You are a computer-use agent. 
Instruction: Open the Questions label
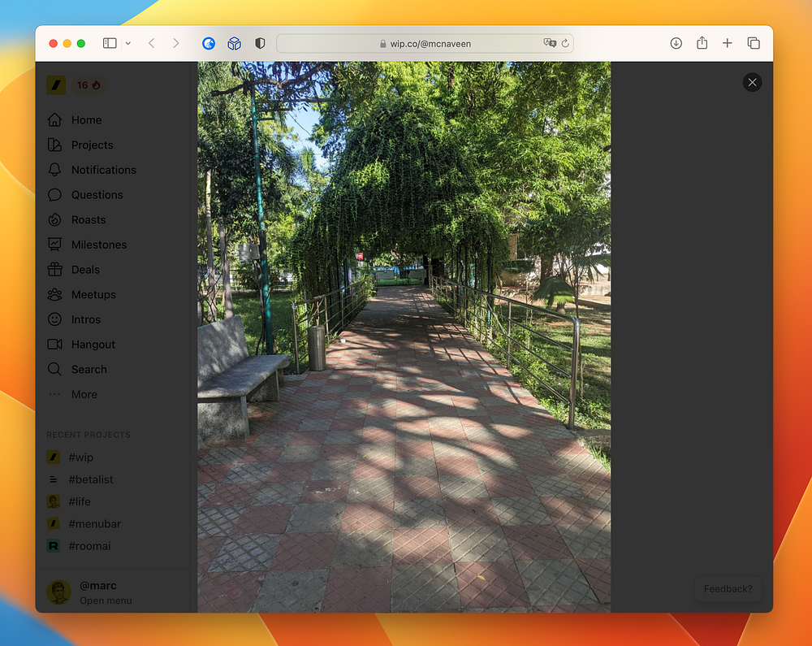click(x=97, y=195)
